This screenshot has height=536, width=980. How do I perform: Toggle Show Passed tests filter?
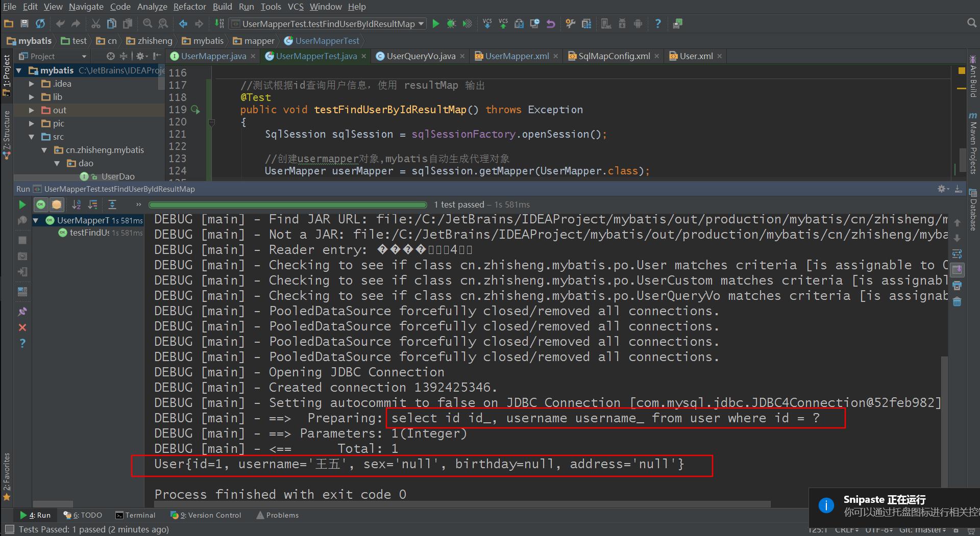[x=41, y=205]
